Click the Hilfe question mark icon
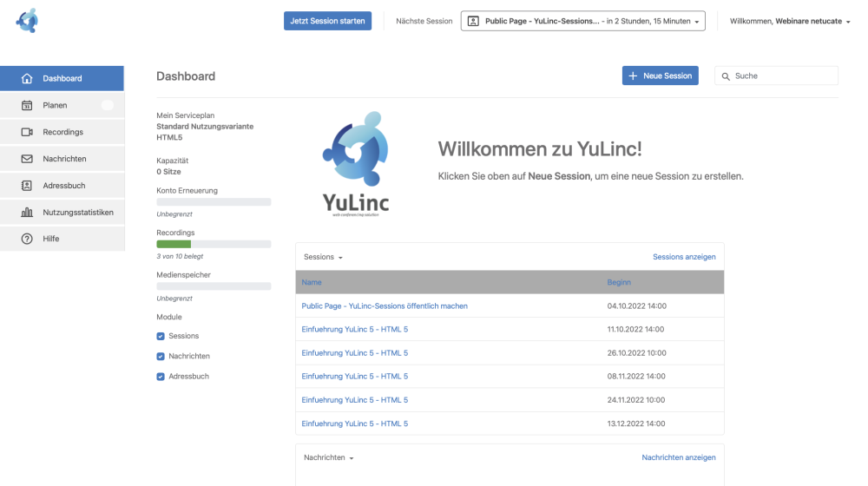The height and width of the screenshot is (486, 868). pyautogui.click(x=27, y=239)
